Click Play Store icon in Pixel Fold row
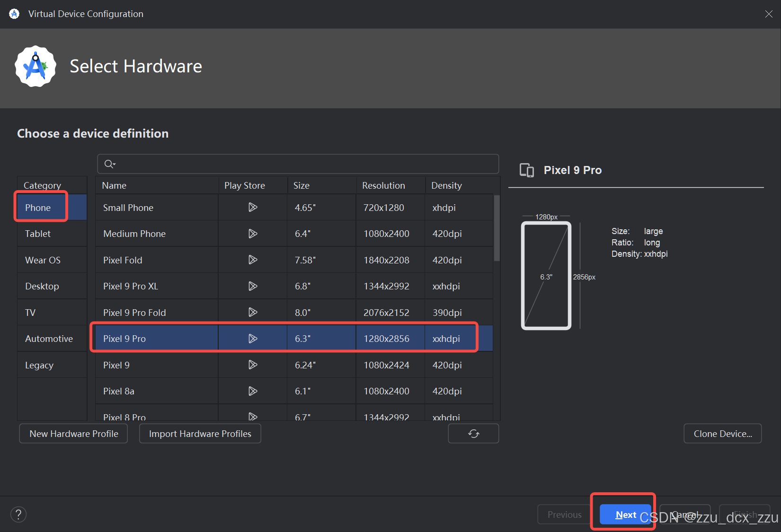781x532 pixels. (x=253, y=260)
